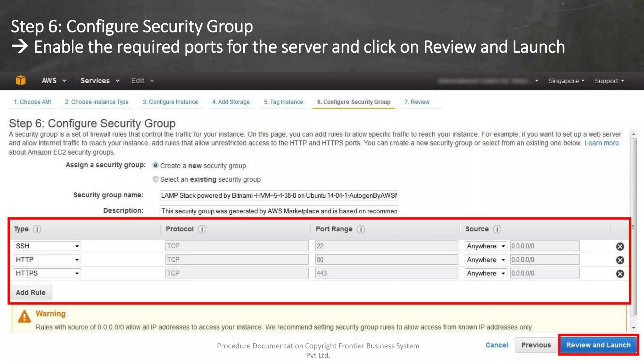Image resolution: width=644 pixels, height=362 pixels.
Task: Click the SSH port range field 22
Action: [x=386, y=246]
